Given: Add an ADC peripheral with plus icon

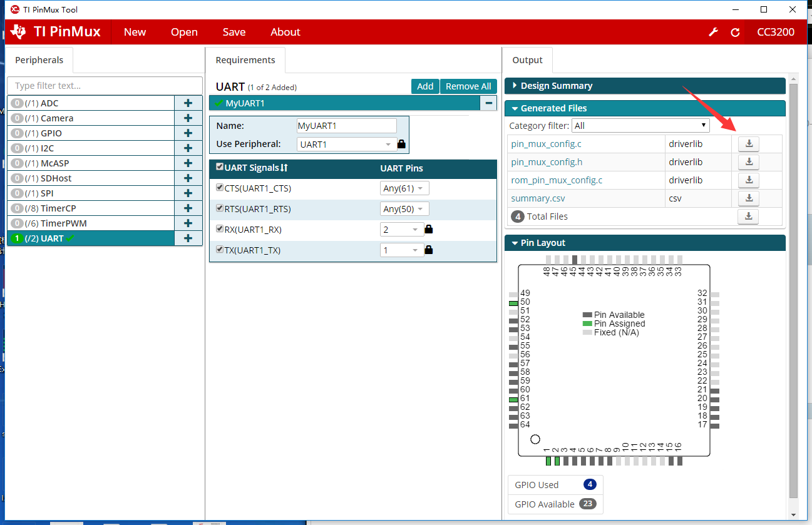Looking at the screenshot, I should (188, 103).
